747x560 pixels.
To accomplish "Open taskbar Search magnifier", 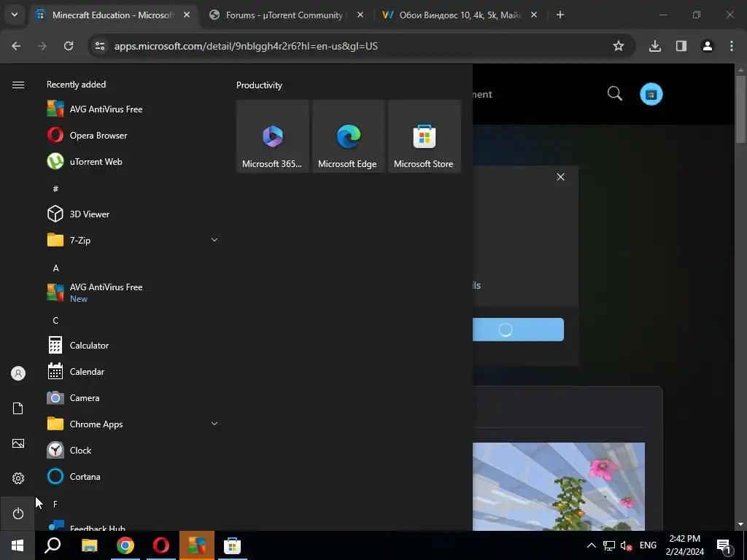I will (53, 545).
